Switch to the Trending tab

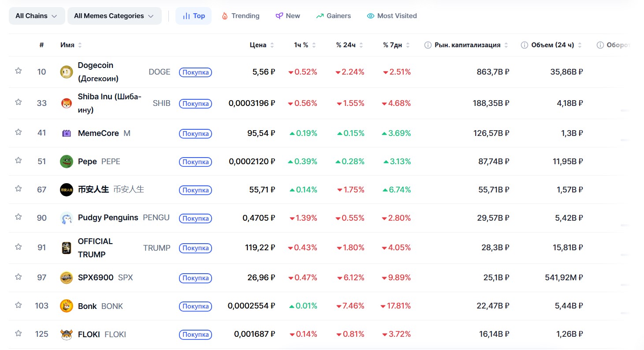pos(240,16)
